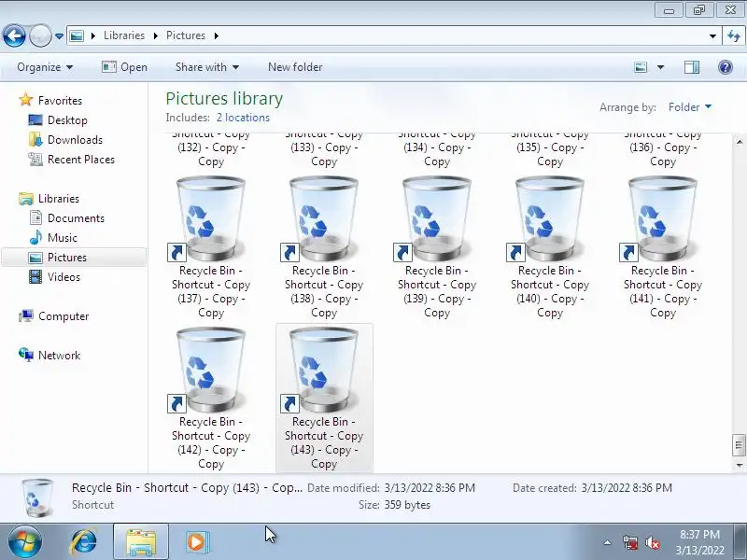Click the network status tray icon
Screen dimensions: 747x560
[x=629, y=542]
